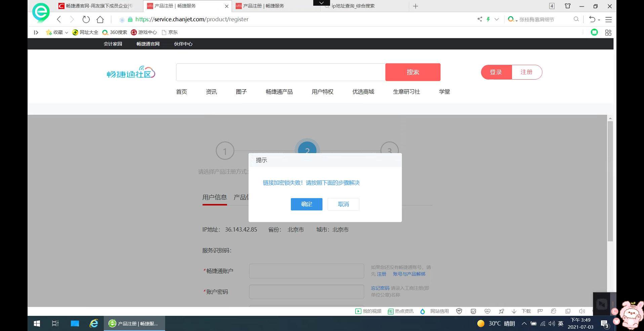Click the 360 browser logo icon
The image size is (644, 331).
click(41, 12)
